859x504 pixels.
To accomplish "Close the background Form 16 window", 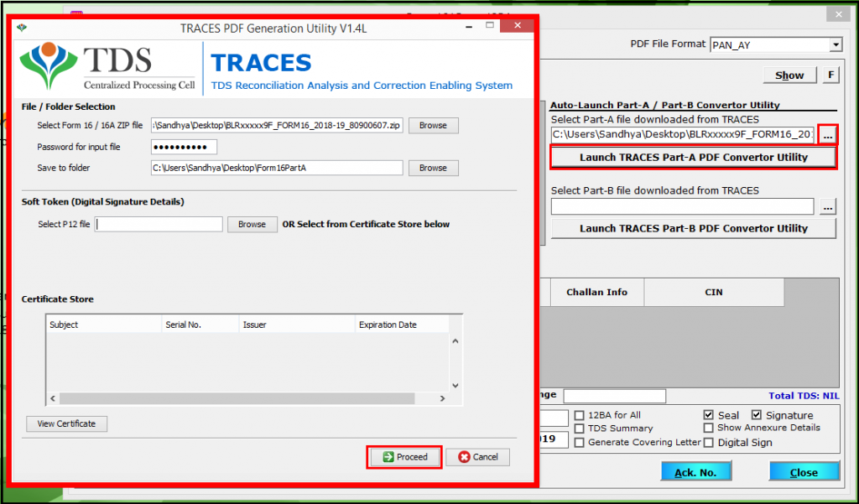I will [x=838, y=14].
